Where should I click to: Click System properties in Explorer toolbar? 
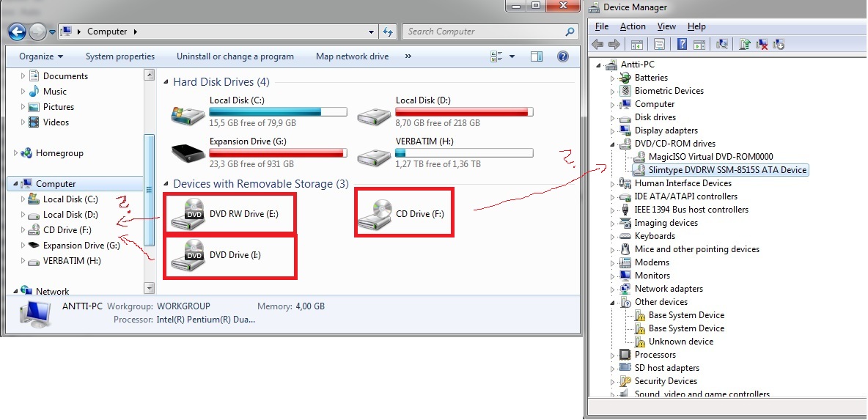pos(120,56)
